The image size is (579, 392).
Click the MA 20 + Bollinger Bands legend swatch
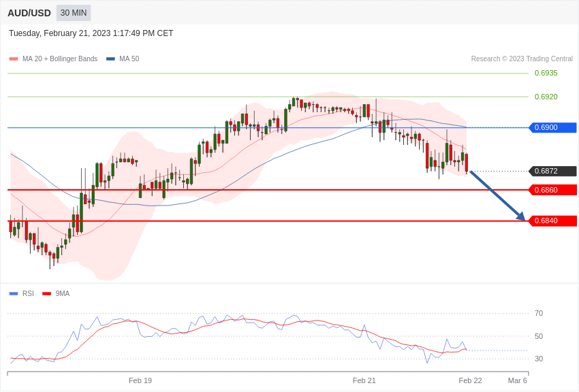pos(14,59)
